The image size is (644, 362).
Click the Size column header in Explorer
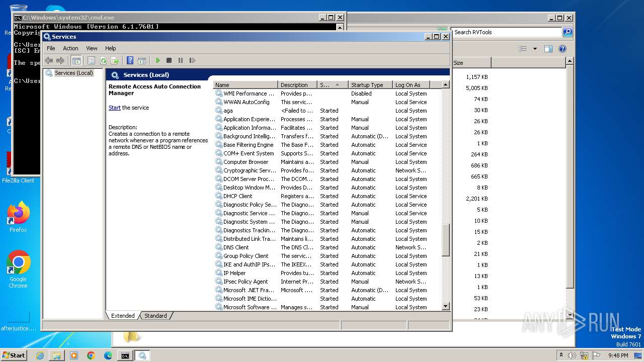pos(471,63)
